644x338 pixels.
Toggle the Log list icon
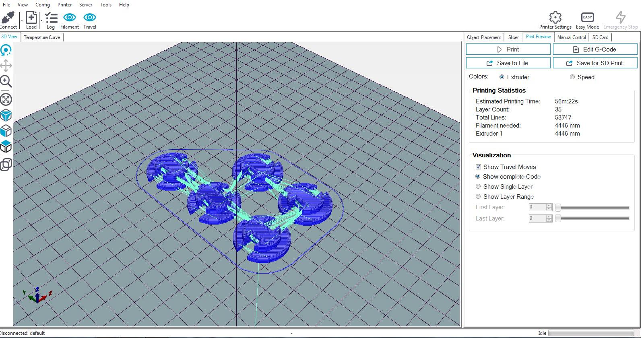[51, 17]
